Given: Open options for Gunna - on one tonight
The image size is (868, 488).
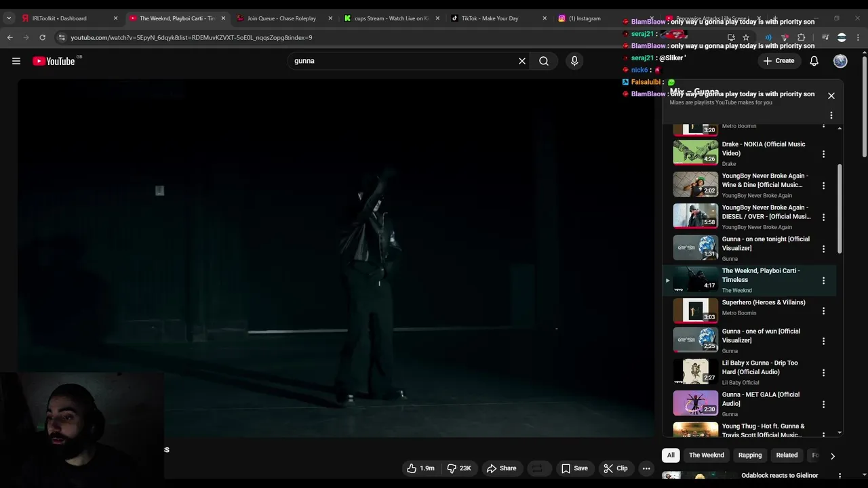Looking at the screenshot, I should pyautogui.click(x=824, y=249).
